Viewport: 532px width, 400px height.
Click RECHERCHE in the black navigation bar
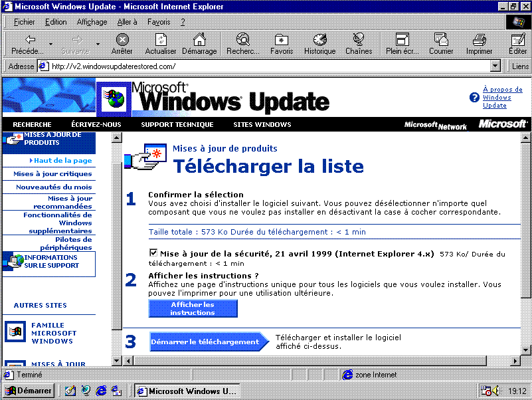[x=33, y=125]
